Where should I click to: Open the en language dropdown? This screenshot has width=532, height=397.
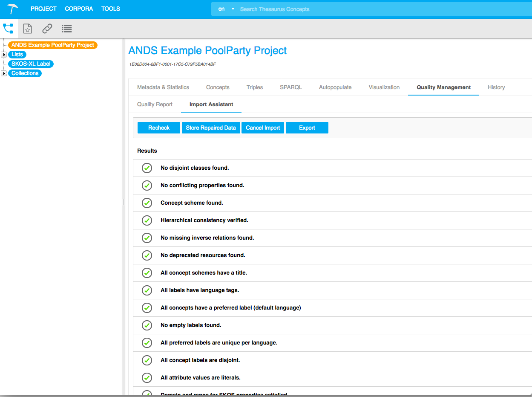[x=226, y=9]
